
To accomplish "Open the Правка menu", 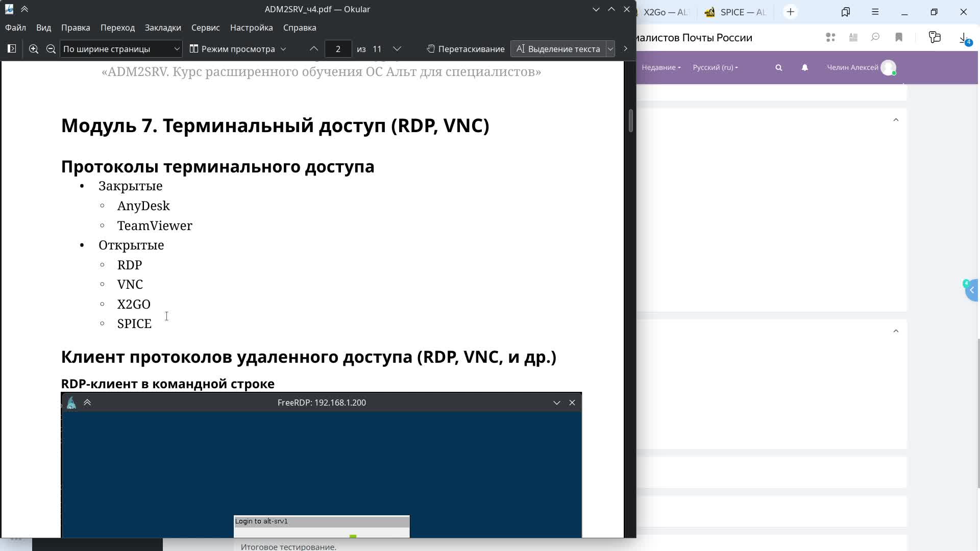I will (76, 28).
